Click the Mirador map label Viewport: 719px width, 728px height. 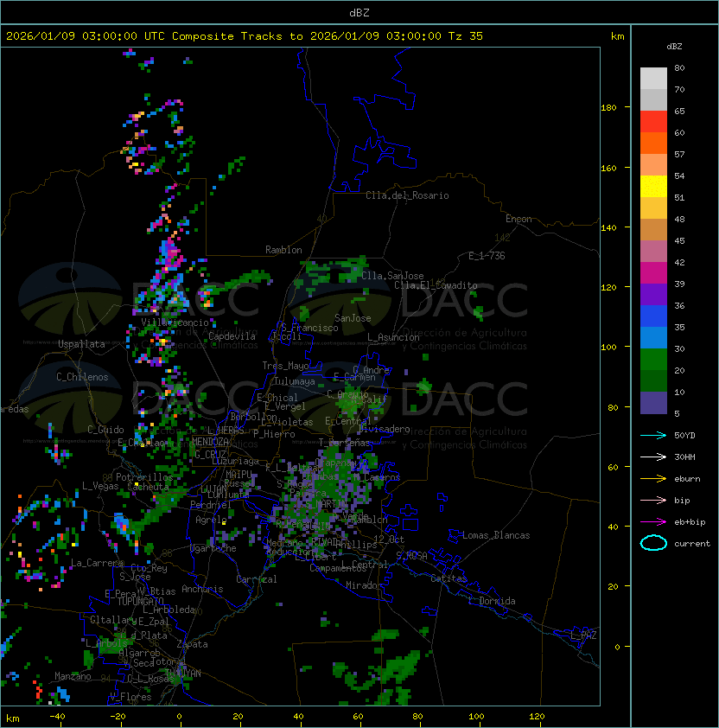365,585
